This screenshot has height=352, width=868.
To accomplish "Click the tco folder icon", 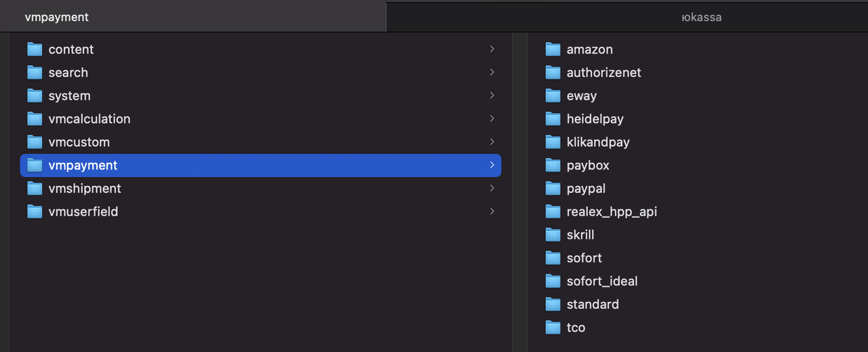I will [x=553, y=328].
